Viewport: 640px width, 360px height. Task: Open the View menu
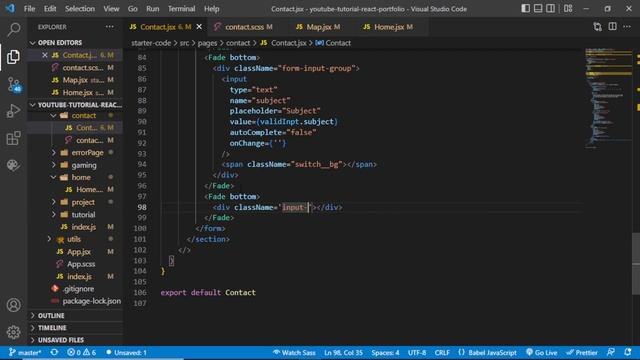pos(111,9)
